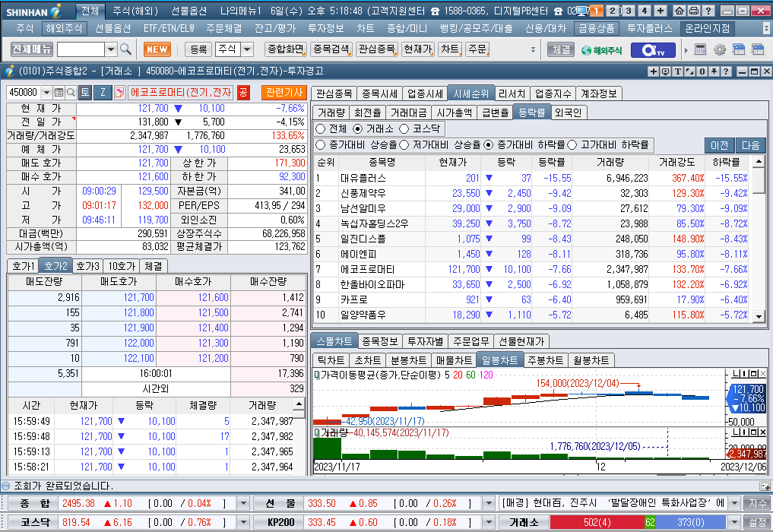Open the 코스닥 ticker dropdown

(x=243, y=522)
